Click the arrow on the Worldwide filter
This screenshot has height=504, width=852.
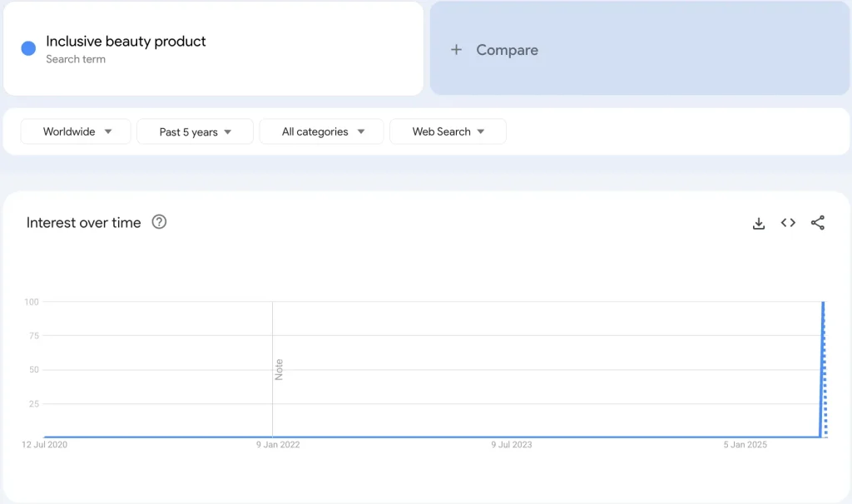pos(108,131)
